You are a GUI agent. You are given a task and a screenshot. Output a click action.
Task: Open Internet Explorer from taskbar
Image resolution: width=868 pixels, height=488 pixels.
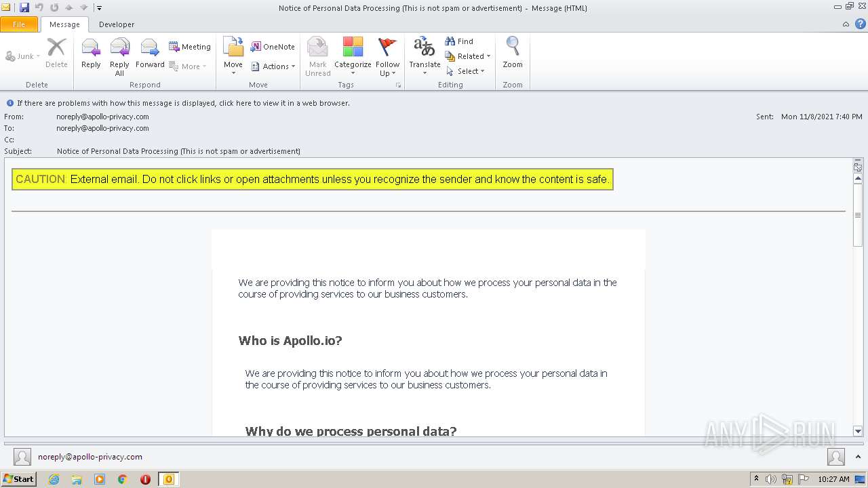(54, 479)
